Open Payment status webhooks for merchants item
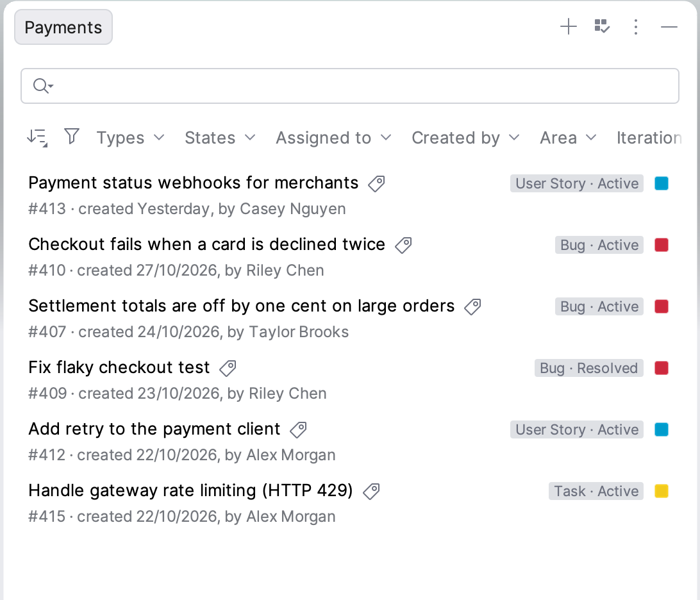Screen dimensions: 700x600 point(194,183)
